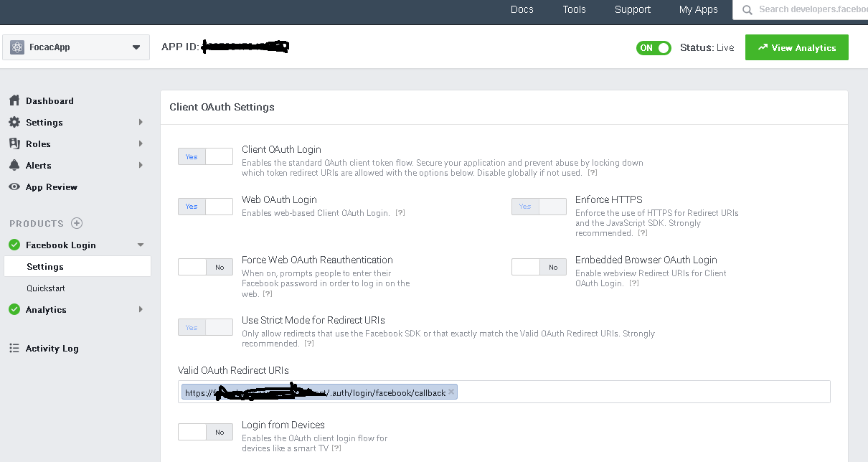868x462 pixels.
Task: Open Alerts section in sidebar
Action: [x=39, y=165]
